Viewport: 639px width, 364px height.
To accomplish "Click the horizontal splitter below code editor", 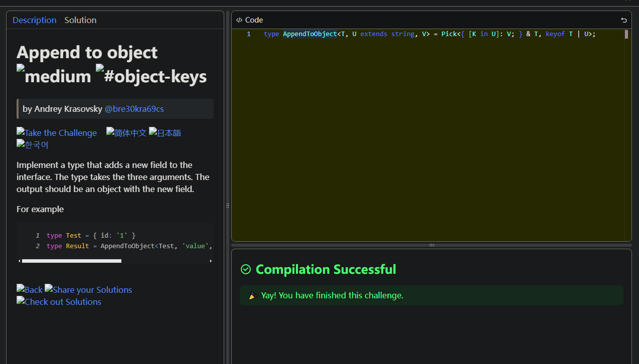I will pyautogui.click(x=431, y=245).
